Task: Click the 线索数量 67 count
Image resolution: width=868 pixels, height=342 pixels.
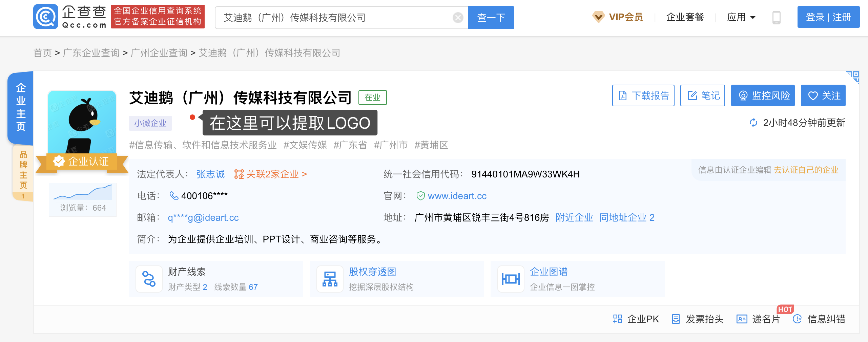Action: click(236, 287)
